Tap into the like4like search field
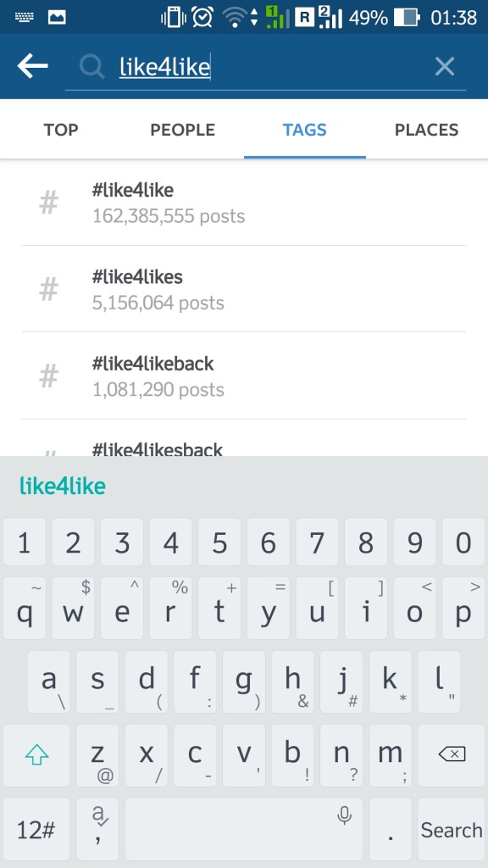488x868 pixels. (265, 67)
